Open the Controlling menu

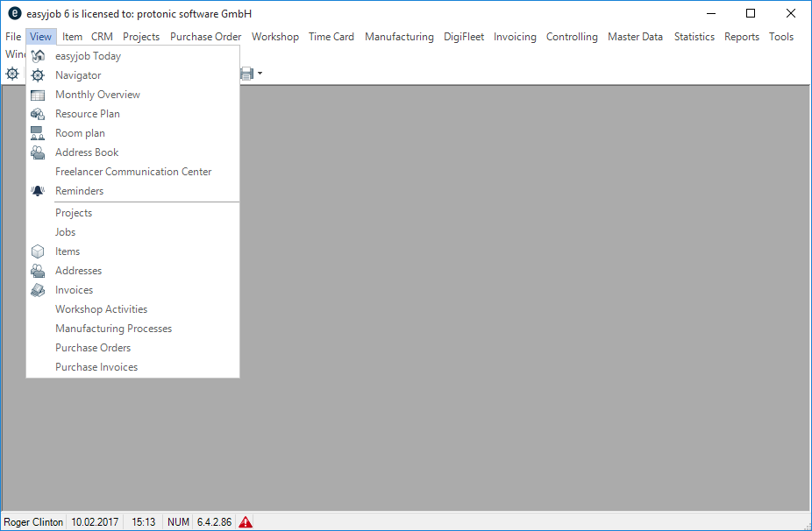[572, 37]
